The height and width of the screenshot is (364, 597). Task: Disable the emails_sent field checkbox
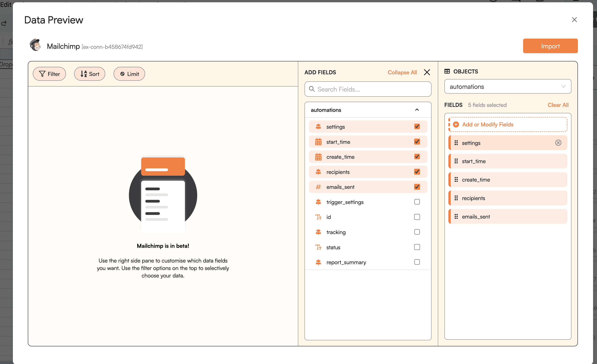(417, 187)
